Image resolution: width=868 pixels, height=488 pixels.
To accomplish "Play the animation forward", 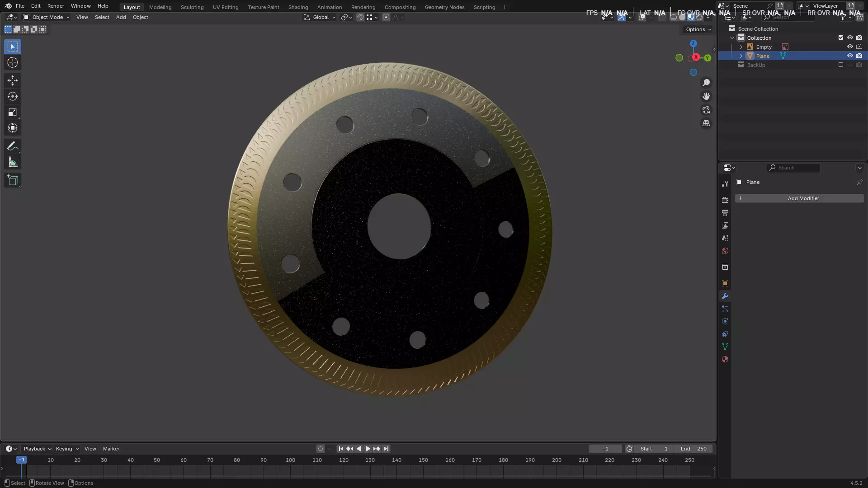I will coord(368,449).
